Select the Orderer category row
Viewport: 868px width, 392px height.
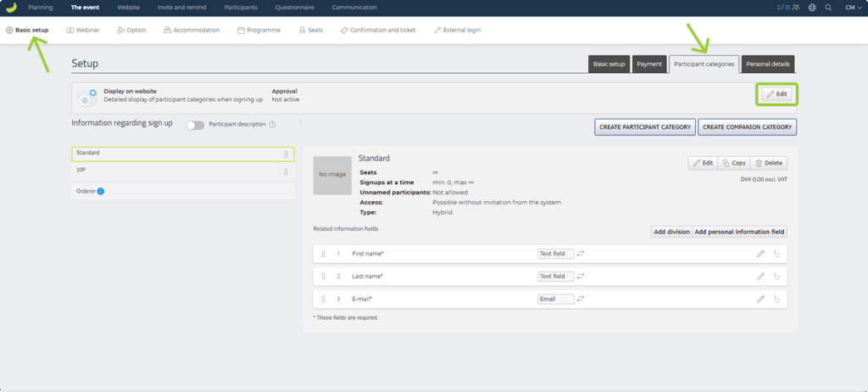click(x=183, y=191)
